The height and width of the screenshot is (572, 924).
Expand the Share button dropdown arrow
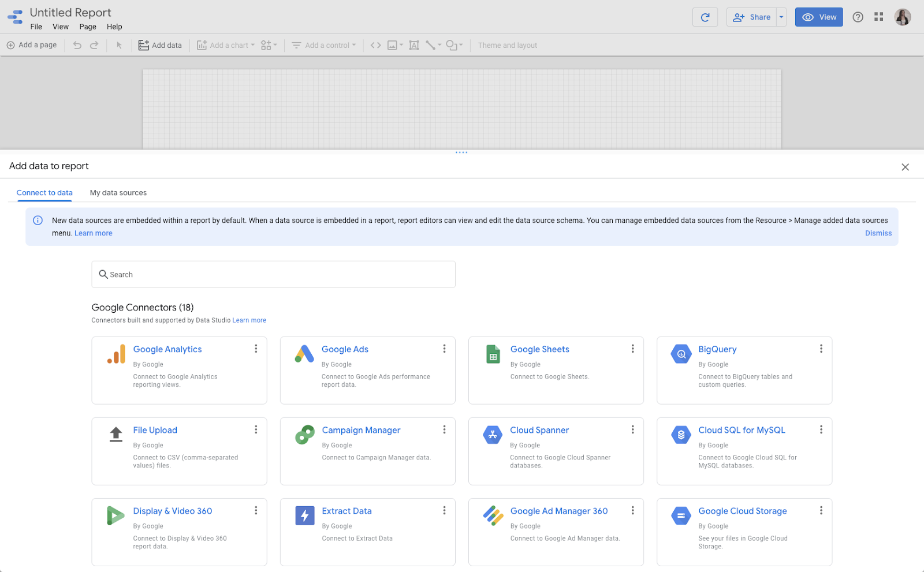(781, 17)
